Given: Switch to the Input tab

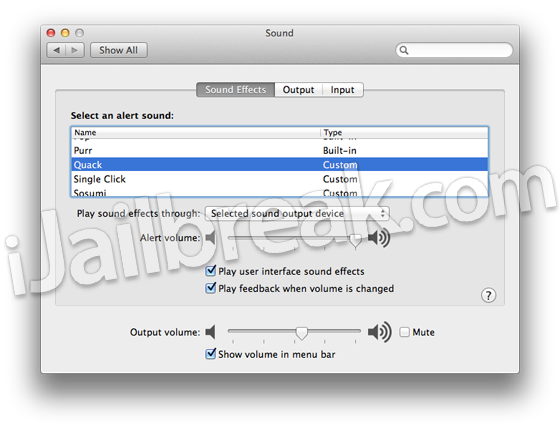Looking at the screenshot, I should [x=343, y=90].
